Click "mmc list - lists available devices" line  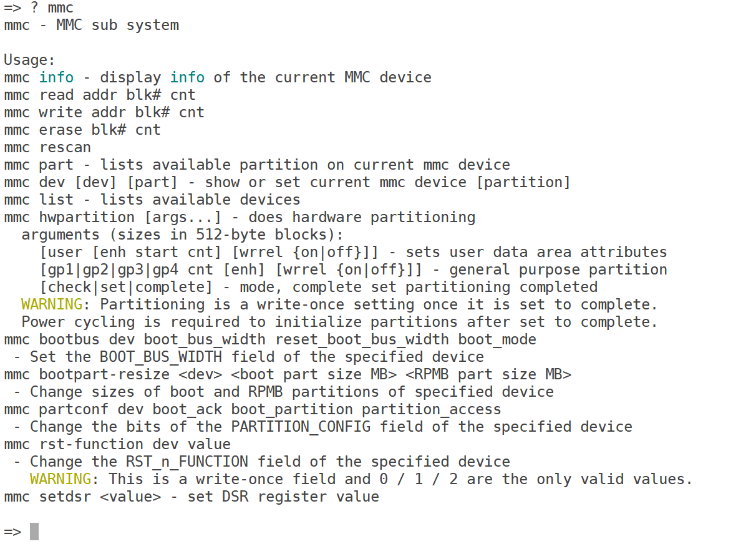click(x=152, y=200)
